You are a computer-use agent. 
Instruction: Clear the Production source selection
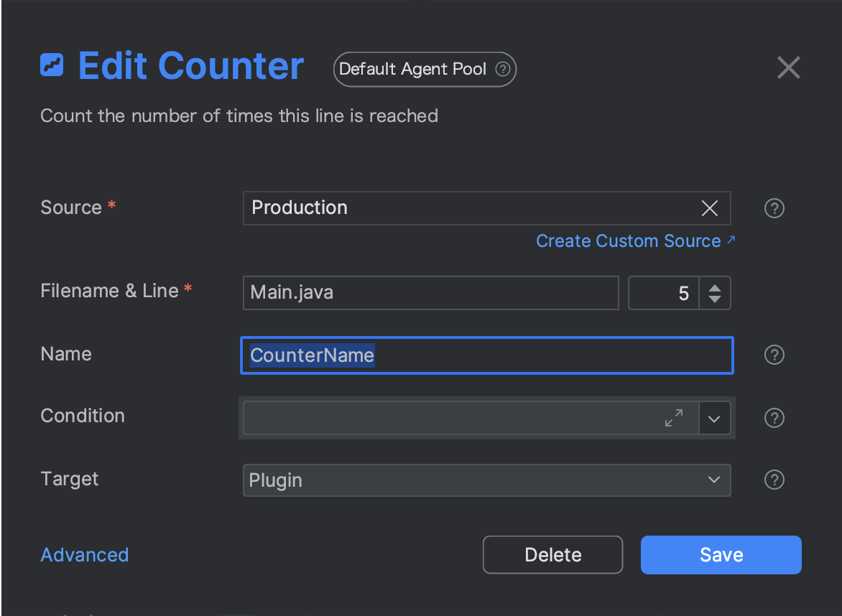coord(709,208)
